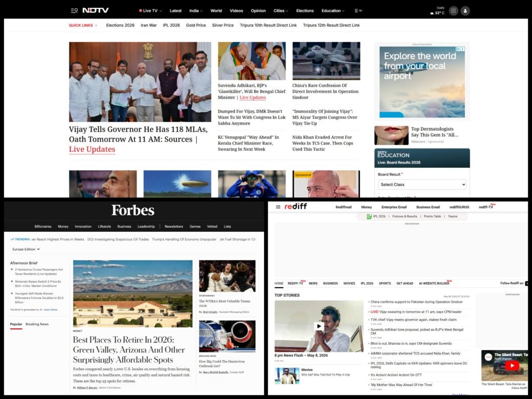532x399 pixels.
Task: Open China's Rare Confession Operation Sindoor article
Action: (x=325, y=91)
